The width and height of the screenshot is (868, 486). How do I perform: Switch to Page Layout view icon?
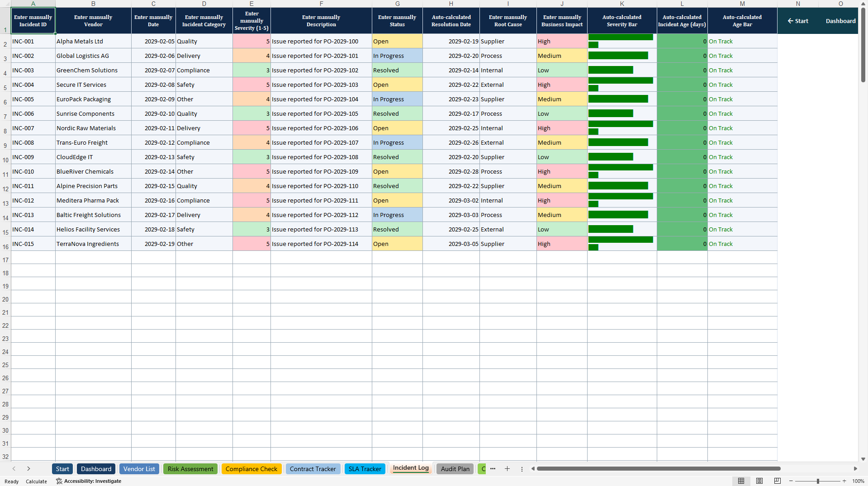pyautogui.click(x=759, y=481)
